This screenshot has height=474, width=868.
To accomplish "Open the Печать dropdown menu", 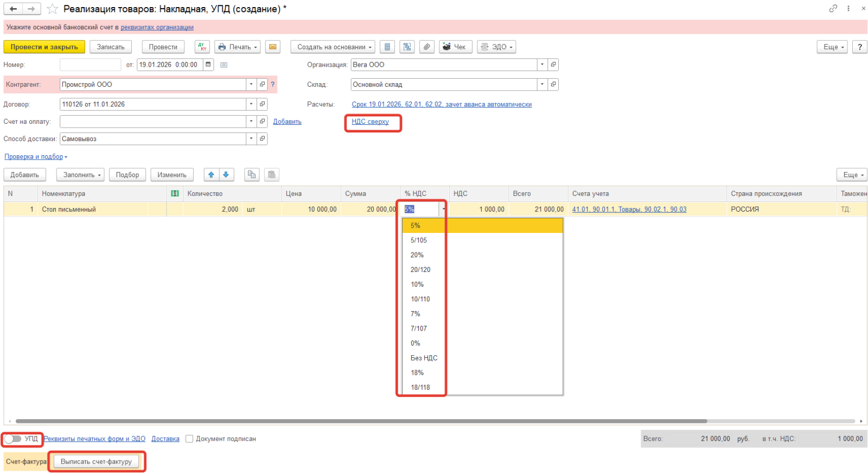I will coord(238,47).
